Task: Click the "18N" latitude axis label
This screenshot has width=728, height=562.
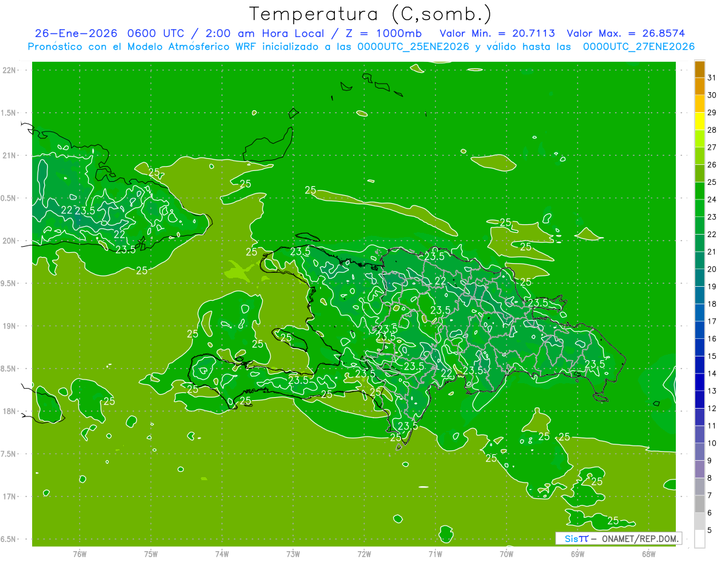Action: point(10,411)
